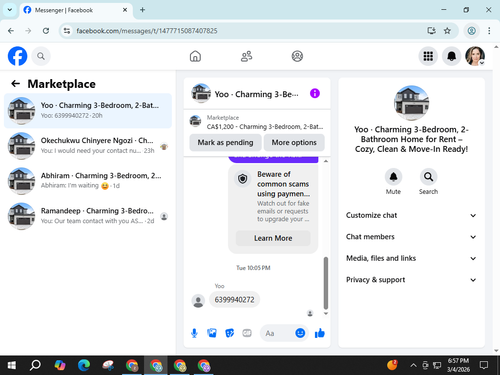
Task: Open the Friends icon in top navigation
Action: pos(246,56)
